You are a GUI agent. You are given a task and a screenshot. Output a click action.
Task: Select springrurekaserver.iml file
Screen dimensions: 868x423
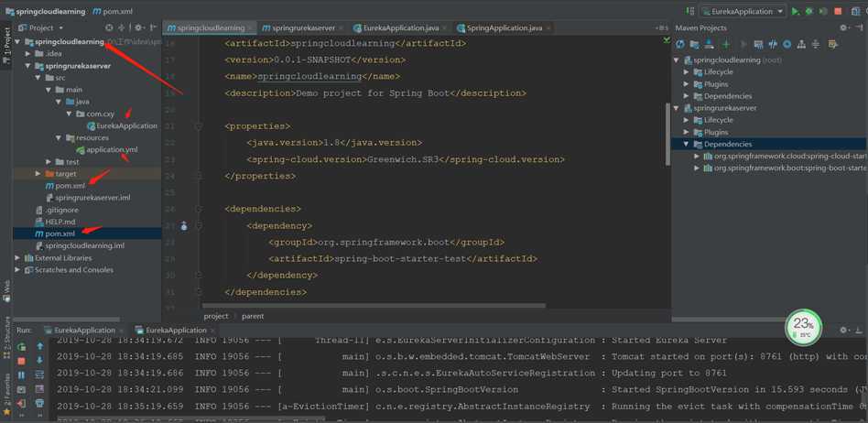[89, 198]
